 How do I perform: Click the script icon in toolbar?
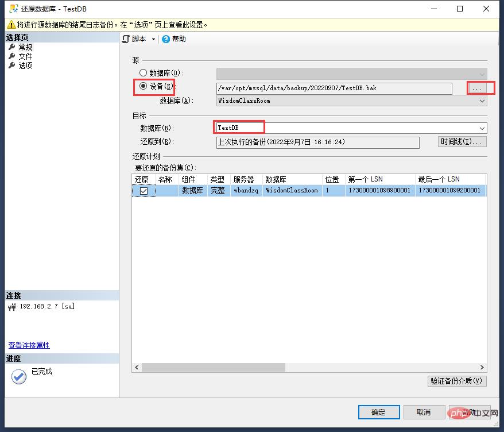(126, 39)
